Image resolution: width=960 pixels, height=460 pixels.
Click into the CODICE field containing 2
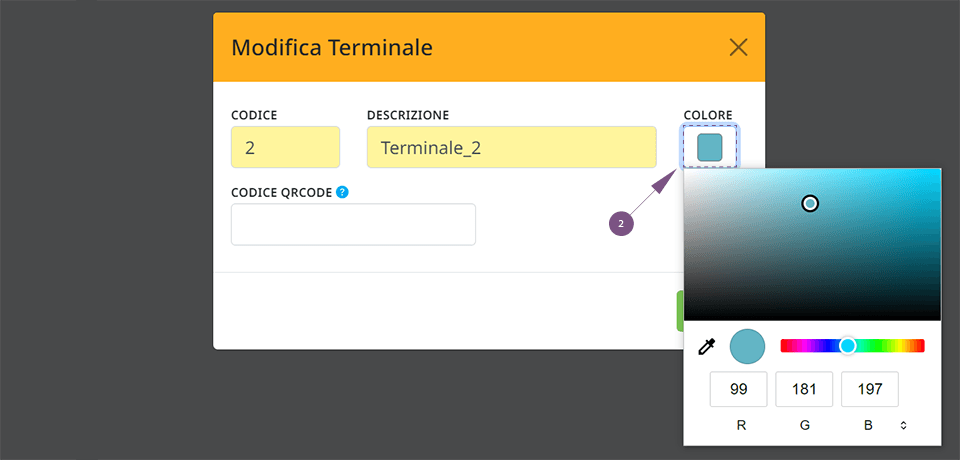click(x=285, y=147)
